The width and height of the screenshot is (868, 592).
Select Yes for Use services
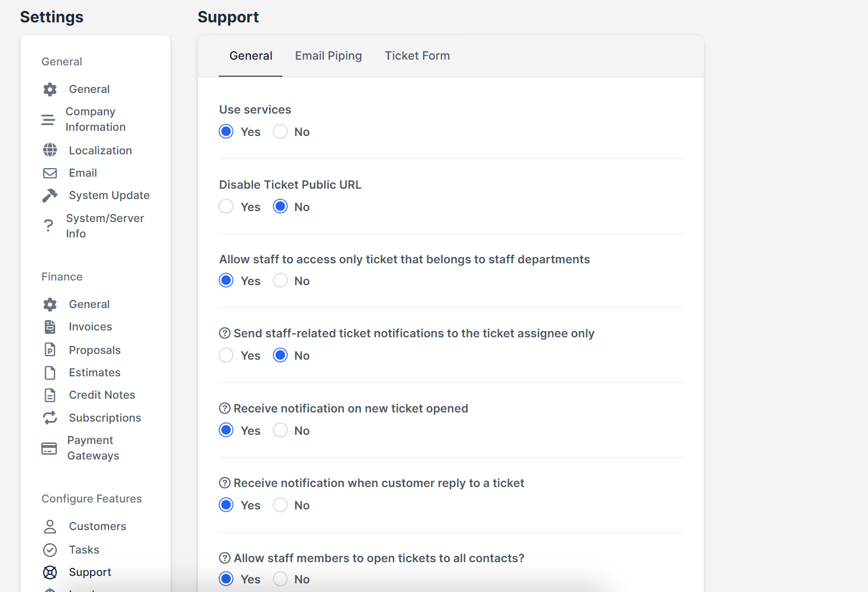(226, 131)
